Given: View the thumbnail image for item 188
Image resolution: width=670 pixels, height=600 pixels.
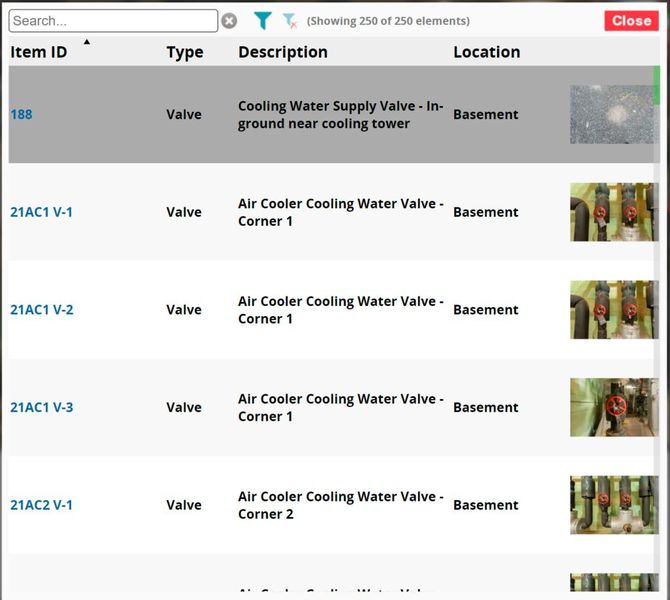Looking at the screenshot, I should click(612, 114).
